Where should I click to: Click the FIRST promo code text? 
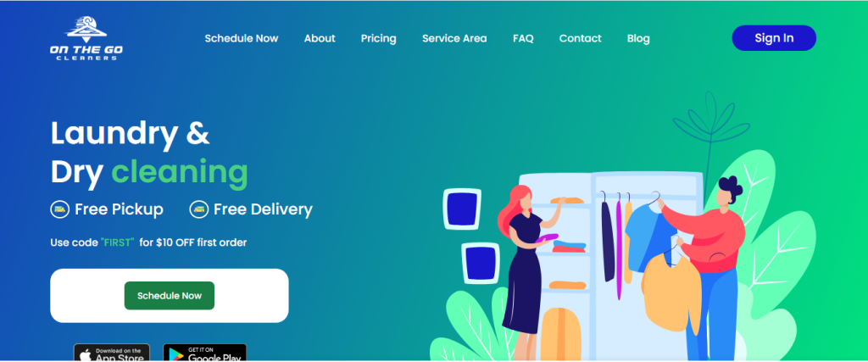pyautogui.click(x=118, y=242)
